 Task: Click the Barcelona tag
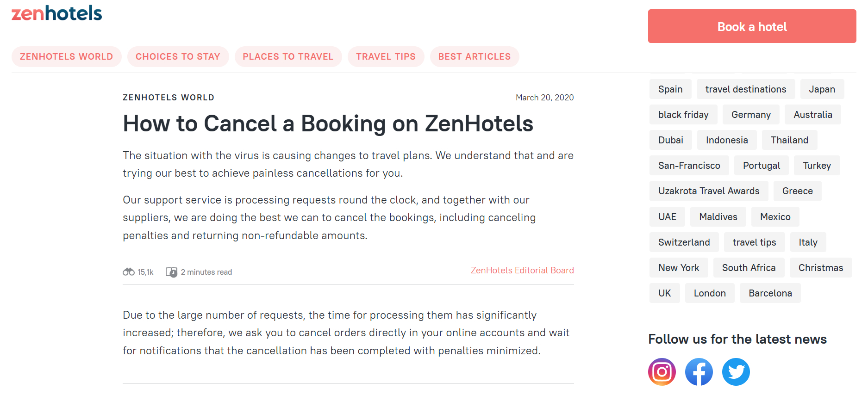click(770, 293)
